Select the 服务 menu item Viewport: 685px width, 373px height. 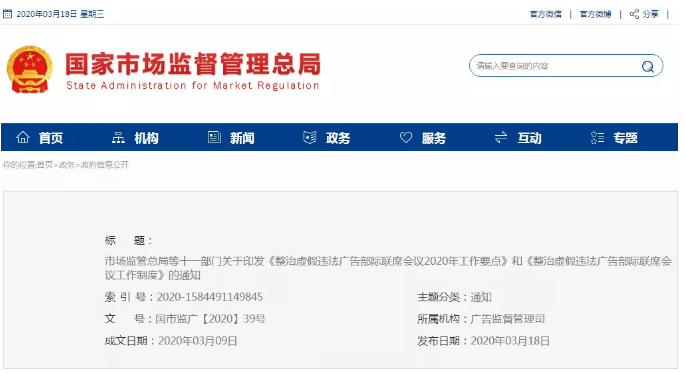click(434, 138)
